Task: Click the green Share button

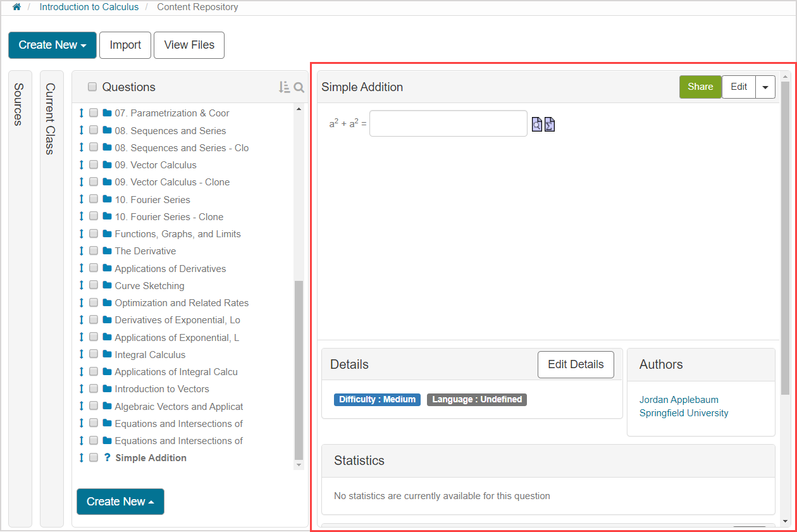Action: 700,87
